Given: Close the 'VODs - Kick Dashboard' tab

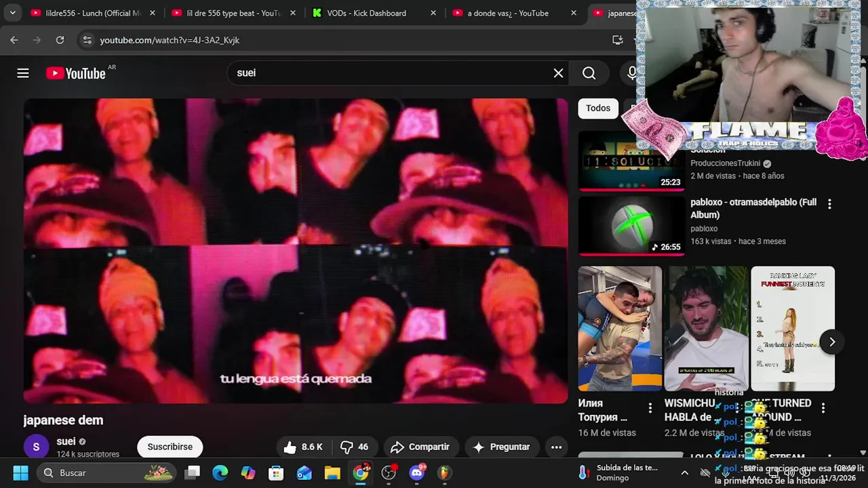Looking at the screenshot, I should [x=433, y=13].
